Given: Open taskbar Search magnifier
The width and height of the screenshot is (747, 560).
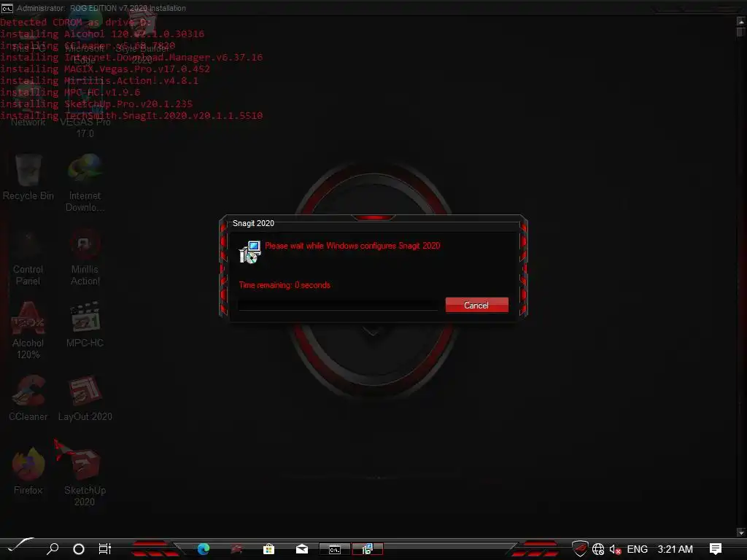Looking at the screenshot, I should (53, 549).
